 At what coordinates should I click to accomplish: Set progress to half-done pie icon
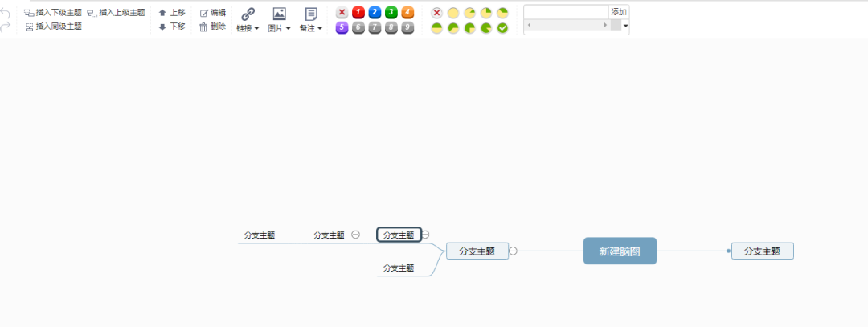(x=436, y=28)
